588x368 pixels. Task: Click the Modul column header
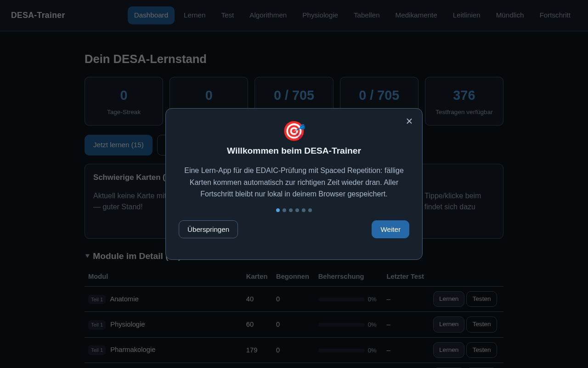point(98,276)
